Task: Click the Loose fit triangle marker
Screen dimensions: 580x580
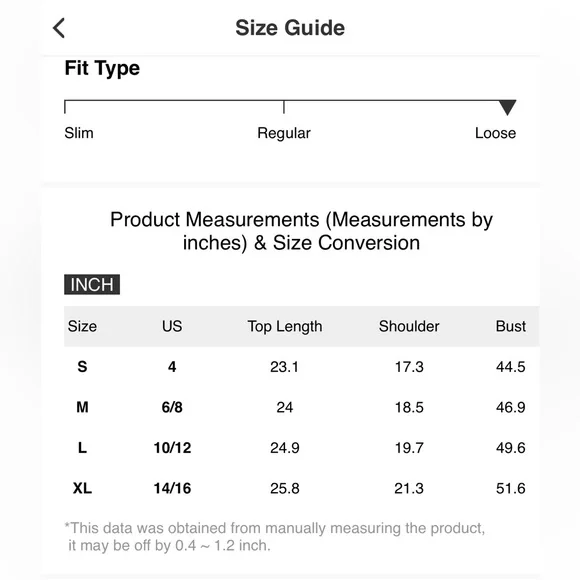Action: (x=507, y=107)
